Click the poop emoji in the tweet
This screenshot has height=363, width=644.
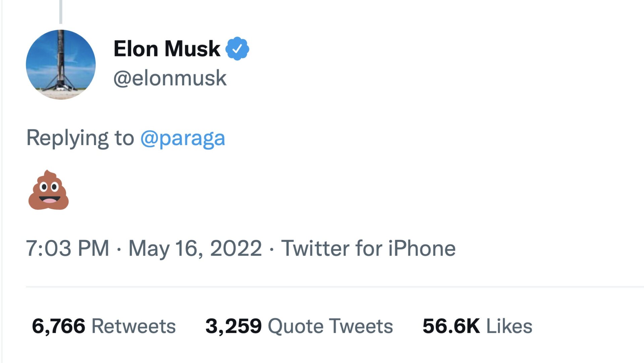(x=48, y=190)
